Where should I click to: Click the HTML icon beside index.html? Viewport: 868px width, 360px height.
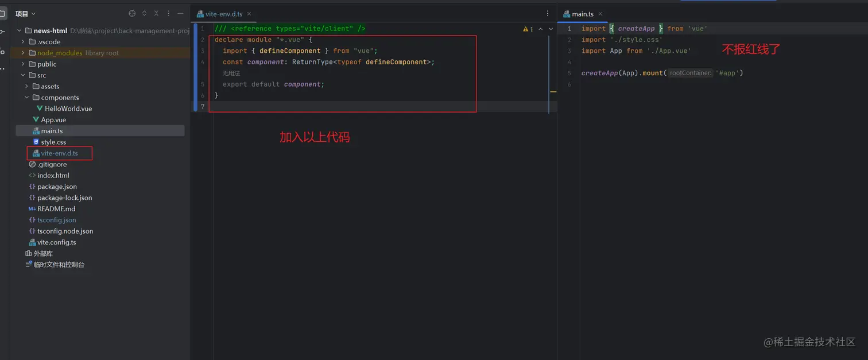pyautogui.click(x=32, y=175)
